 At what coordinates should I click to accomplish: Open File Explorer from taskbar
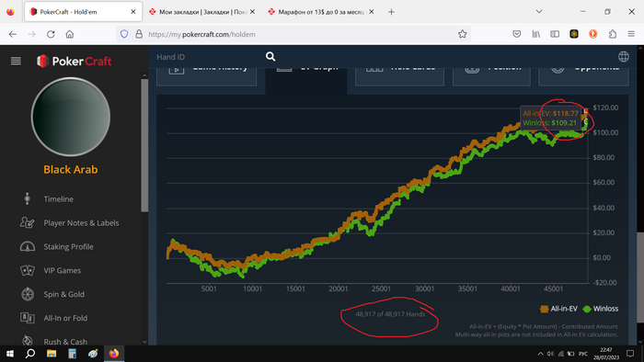[x=52, y=354]
